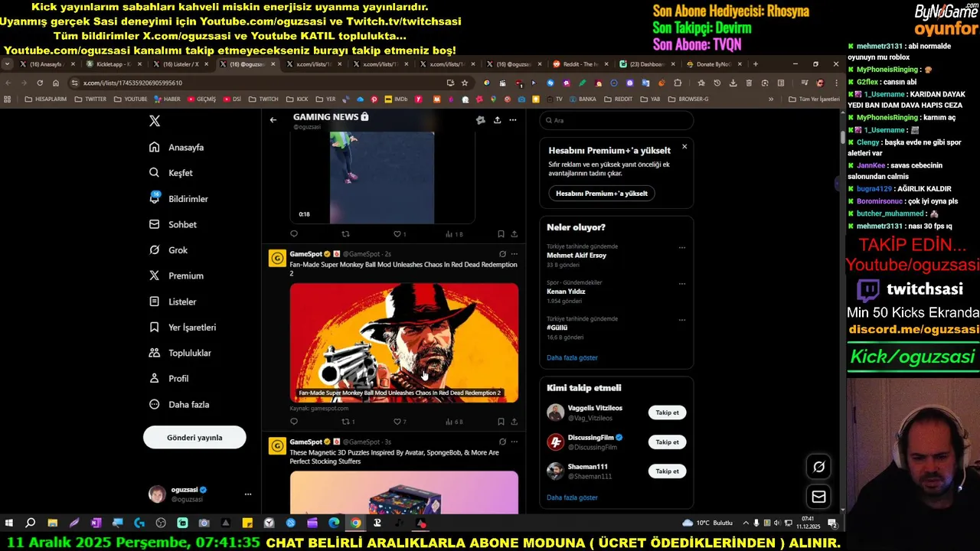This screenshot has width=980, height=551.
Task: Click the X logo in sidebar
Action: click(155, 121)
